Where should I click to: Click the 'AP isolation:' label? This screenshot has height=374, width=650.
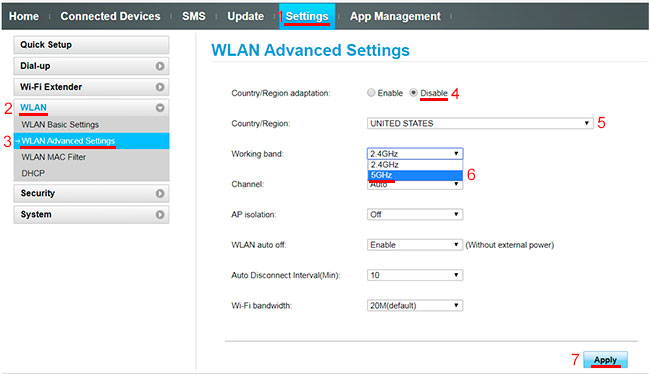pyautogui.click(x=254, y=215)
